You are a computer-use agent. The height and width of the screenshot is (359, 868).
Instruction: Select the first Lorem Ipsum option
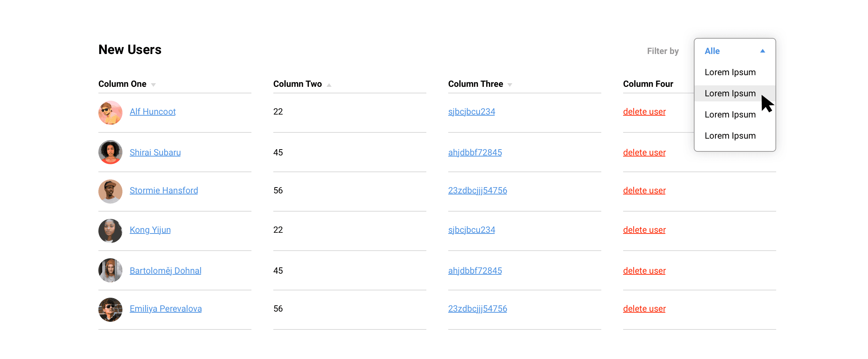(x=730, y=72)
